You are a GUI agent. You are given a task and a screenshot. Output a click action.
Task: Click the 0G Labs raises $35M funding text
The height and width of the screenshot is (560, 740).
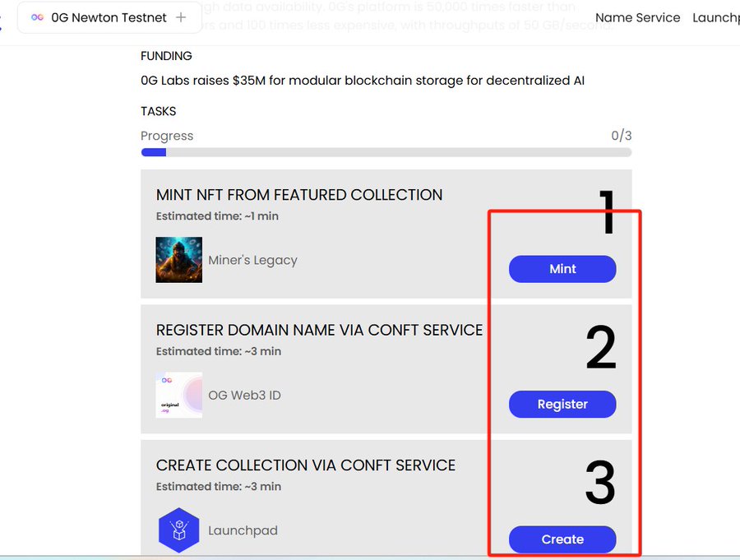[x=363, y=81]
